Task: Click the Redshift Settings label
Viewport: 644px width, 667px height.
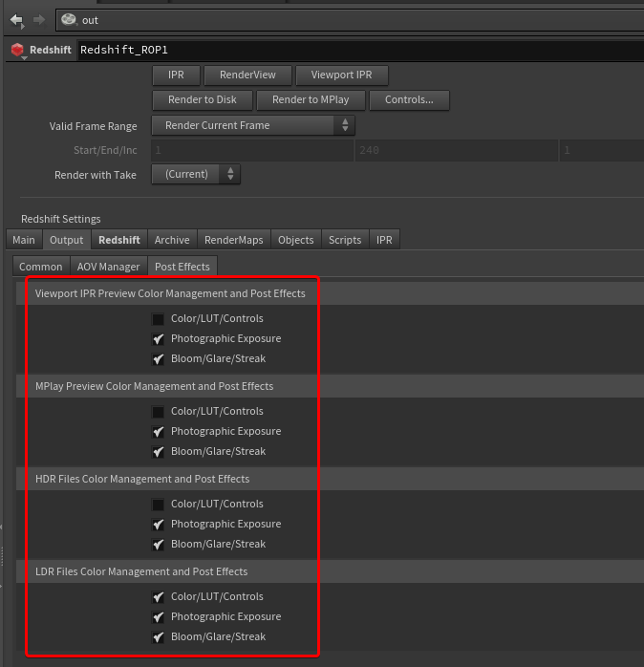Action: (61, 219)
